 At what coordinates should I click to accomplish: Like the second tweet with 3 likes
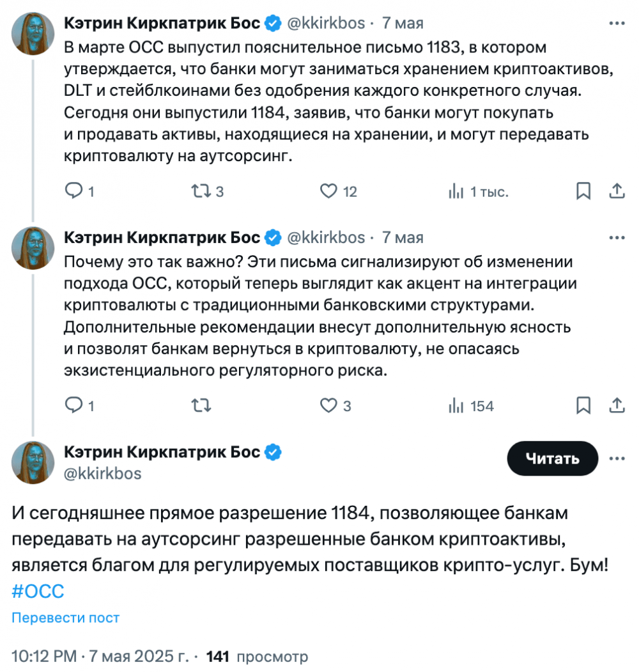pos(335,405)
